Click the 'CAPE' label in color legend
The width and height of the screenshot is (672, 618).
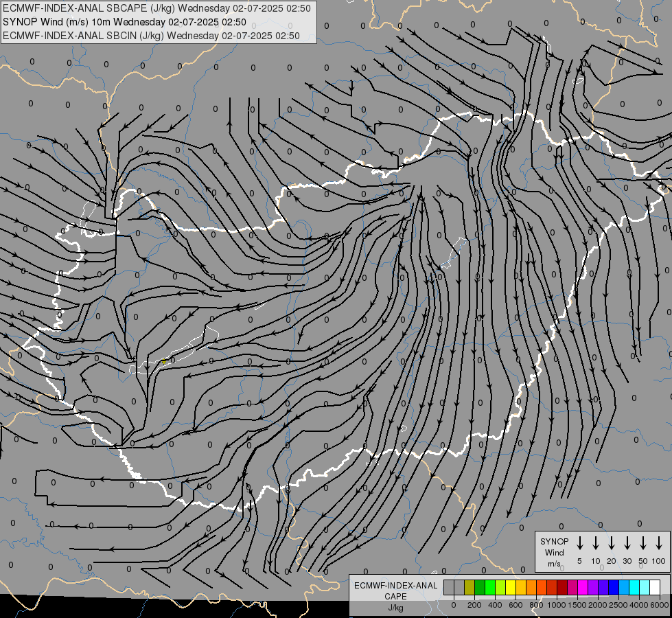[x=395, y=597]
